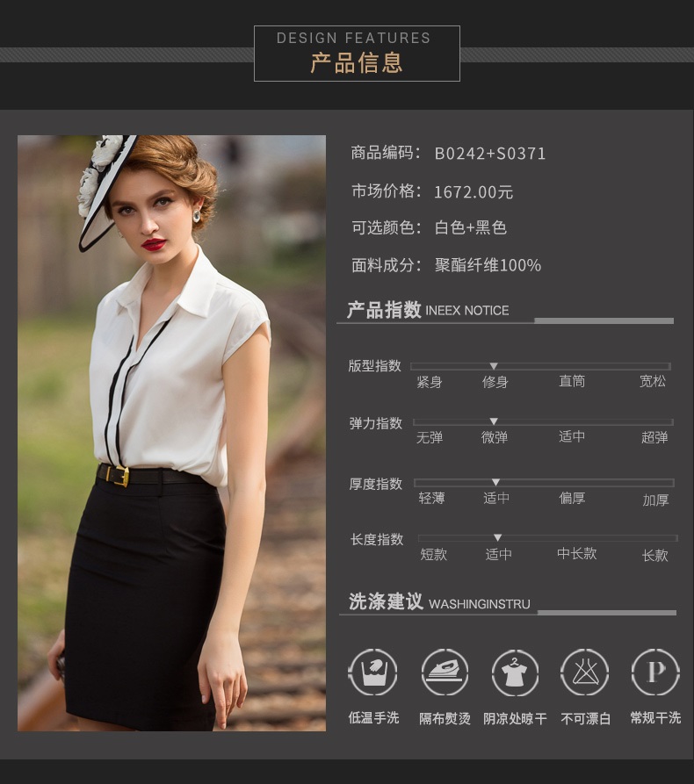Click the 弹力指数 slider marker
This screenshot has width=694, height=784.
[494, 421]
